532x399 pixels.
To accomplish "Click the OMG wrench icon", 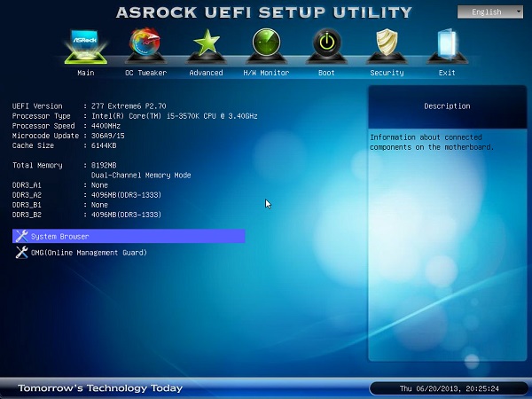I will [x=21, y=253].
